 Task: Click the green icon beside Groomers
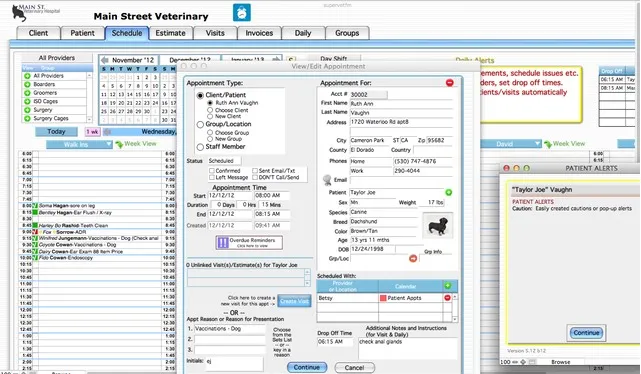[x=27, y=93]
